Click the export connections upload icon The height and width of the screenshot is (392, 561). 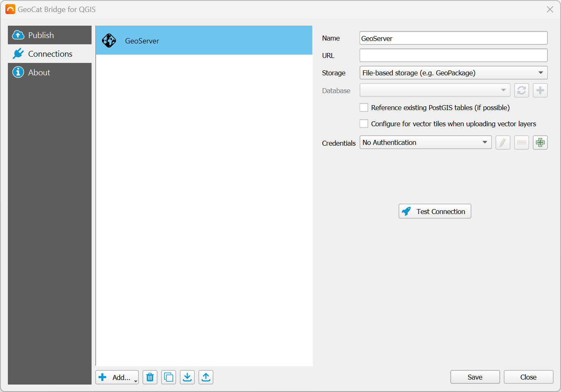[206, 377]
